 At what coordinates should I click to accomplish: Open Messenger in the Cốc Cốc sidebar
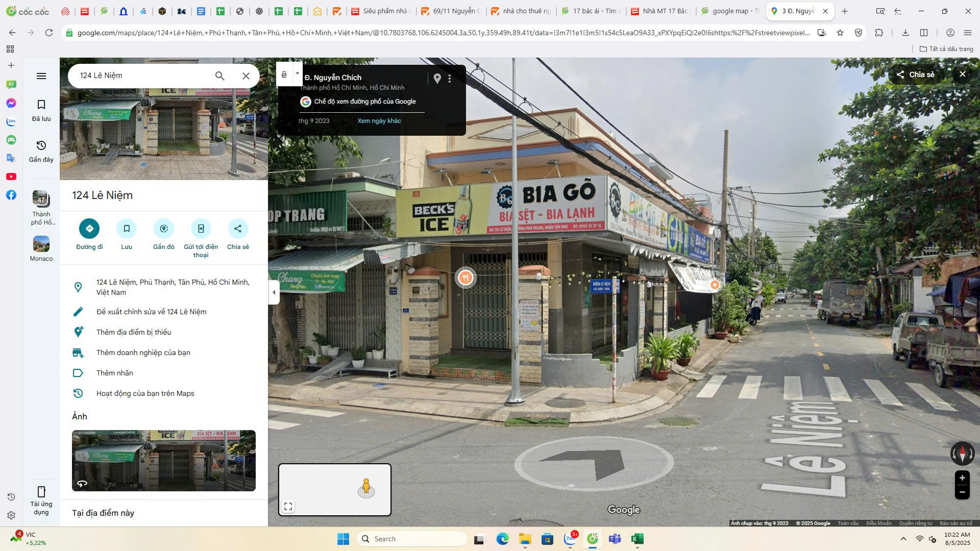point(11,103)
